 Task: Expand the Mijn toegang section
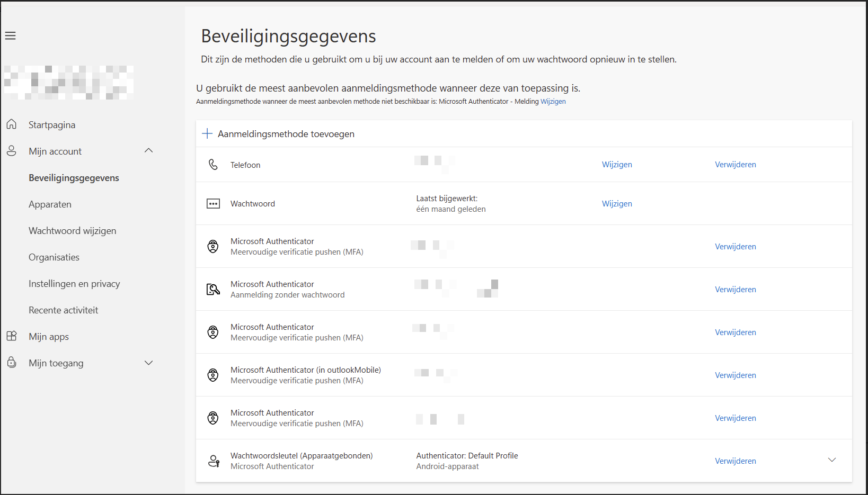click(x=149, y=363)
